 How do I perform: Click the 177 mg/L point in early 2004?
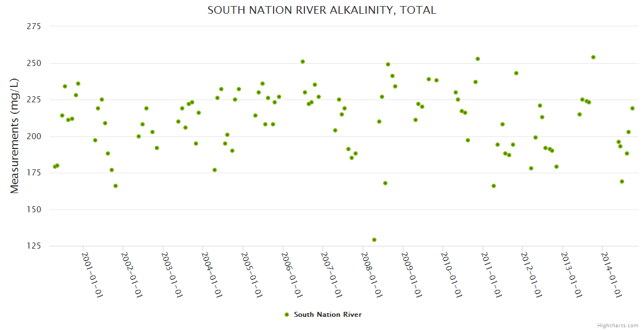(x=215, y=170)
